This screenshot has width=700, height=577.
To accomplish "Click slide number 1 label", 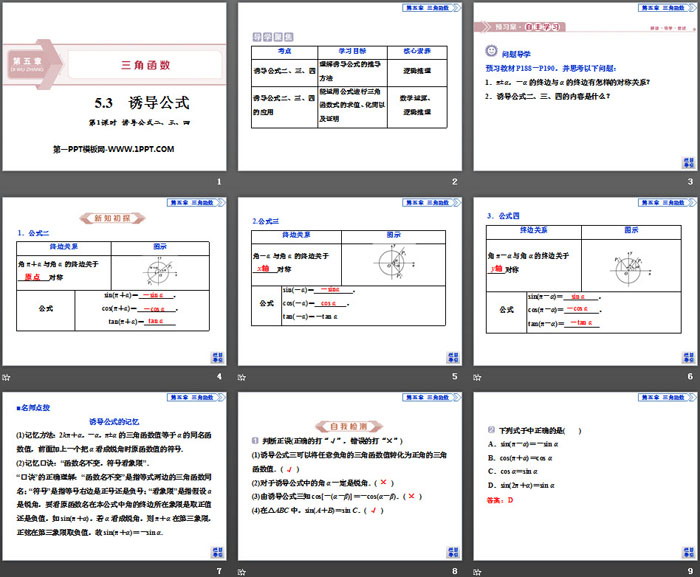I will point(219,181).
